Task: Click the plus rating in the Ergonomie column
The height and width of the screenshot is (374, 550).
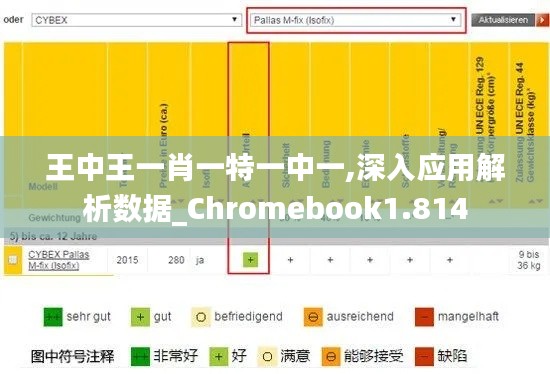Action: (x=370, y=260)
